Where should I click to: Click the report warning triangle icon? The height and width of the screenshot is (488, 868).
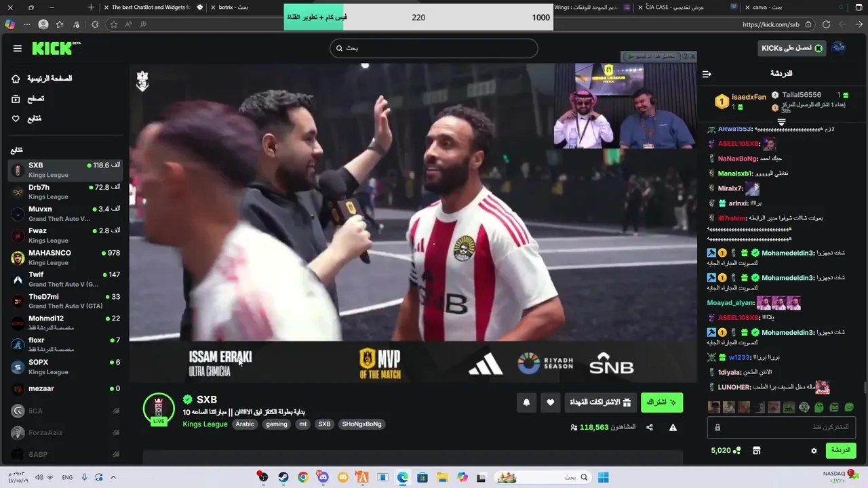[673, 428]
